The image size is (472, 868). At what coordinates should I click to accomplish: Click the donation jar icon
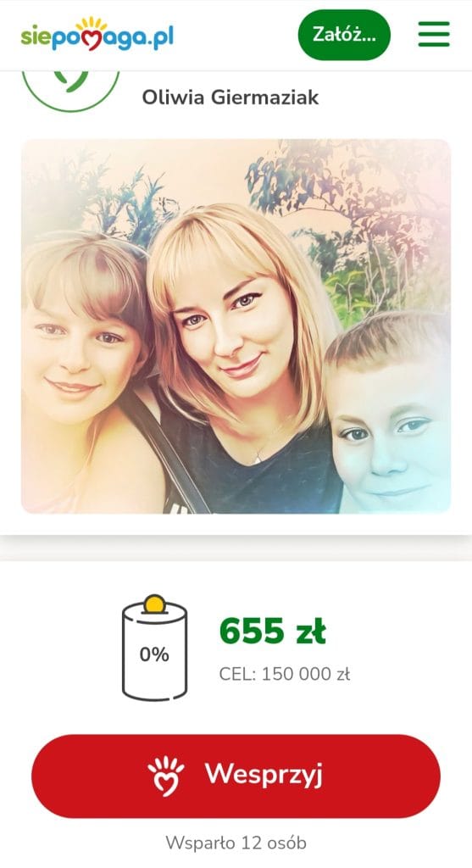tap(154, 648)
